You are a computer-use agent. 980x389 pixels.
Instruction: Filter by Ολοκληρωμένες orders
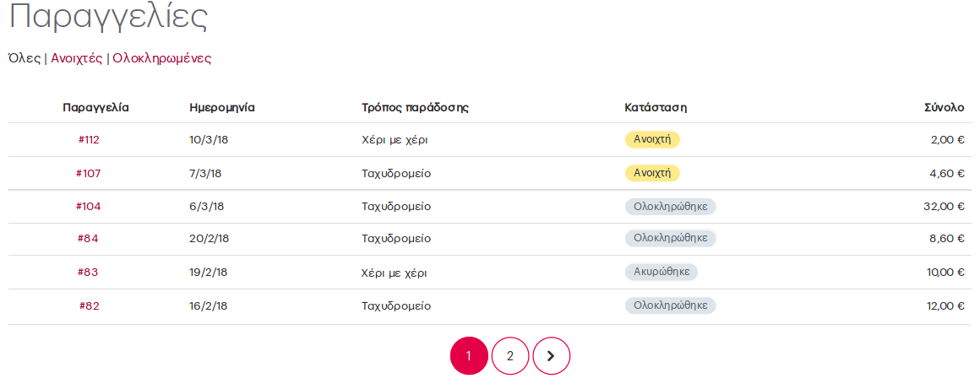[x=162, y=59]
